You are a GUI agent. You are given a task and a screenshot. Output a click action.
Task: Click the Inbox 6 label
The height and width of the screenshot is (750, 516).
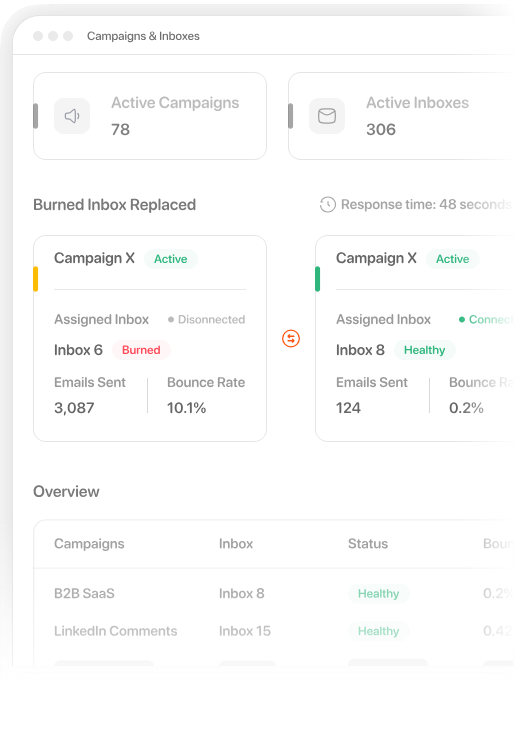click(78, 350)
